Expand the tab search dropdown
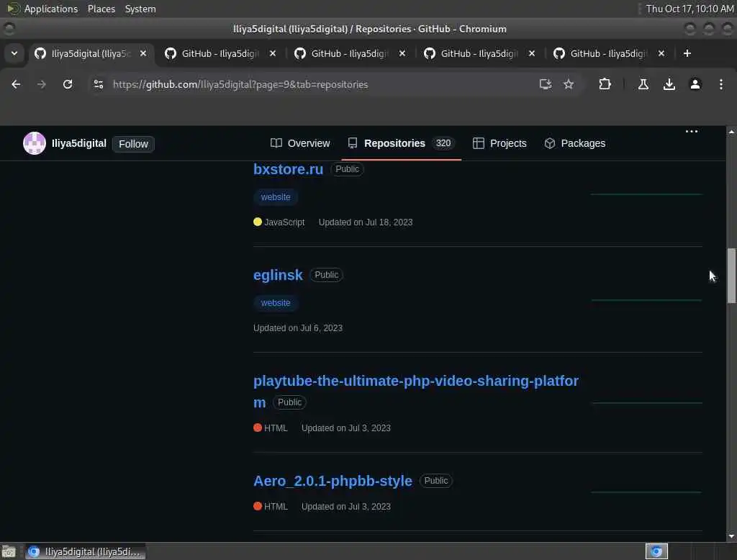Viewport: 737px width, 560px height. [14, 53]
